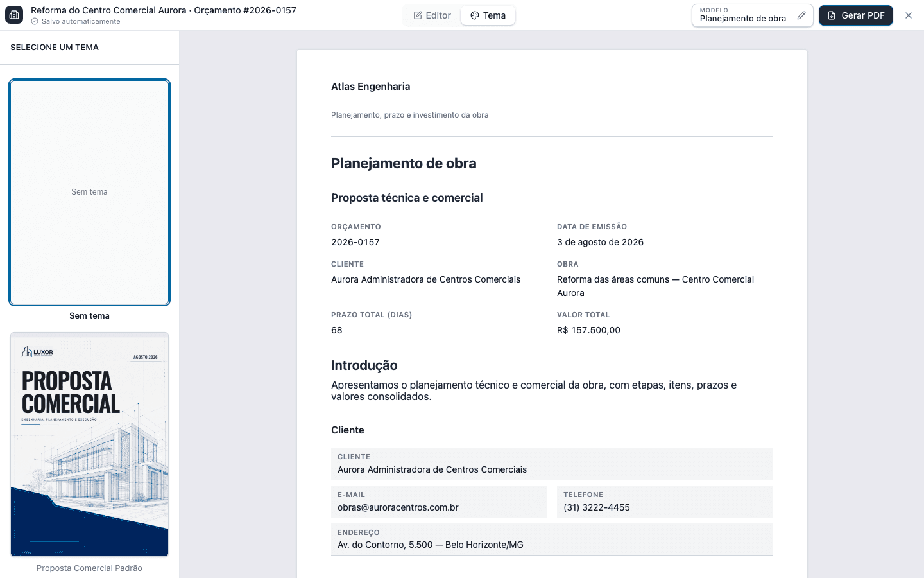
Task: Select the Tema tab
Action: [x=488, y=15]
